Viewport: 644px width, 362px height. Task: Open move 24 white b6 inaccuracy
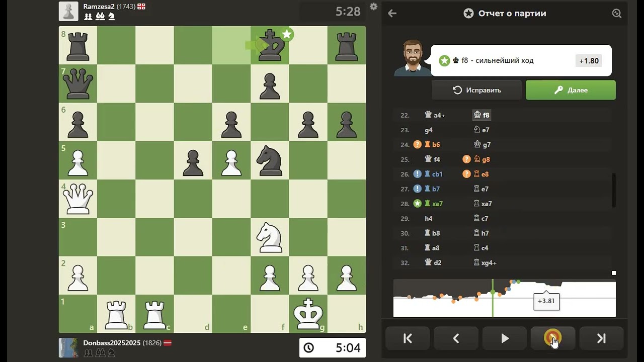[432, 145]
